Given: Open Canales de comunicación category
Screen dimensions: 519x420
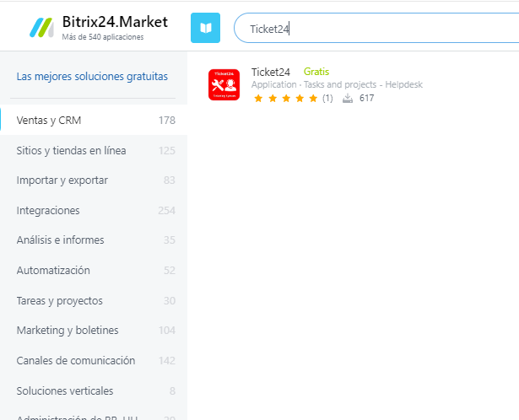Looking at the screenshot, I should [x=75, y=361].
